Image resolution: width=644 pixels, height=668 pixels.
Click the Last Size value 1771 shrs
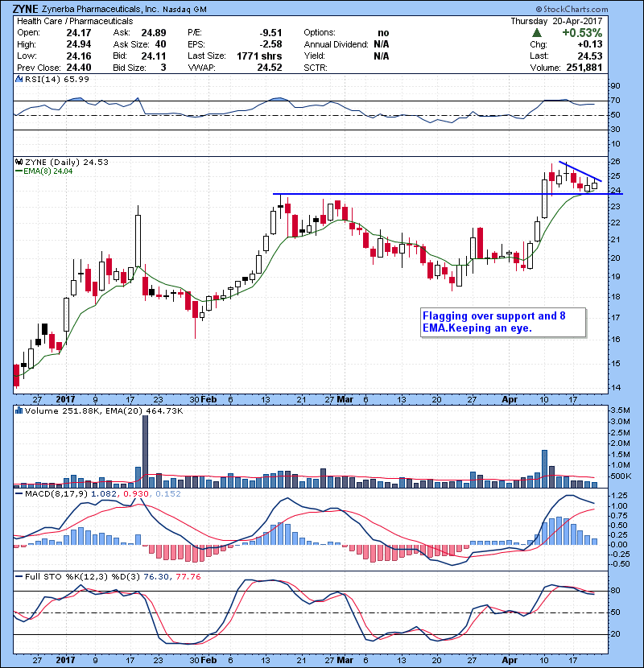point(259,56)
